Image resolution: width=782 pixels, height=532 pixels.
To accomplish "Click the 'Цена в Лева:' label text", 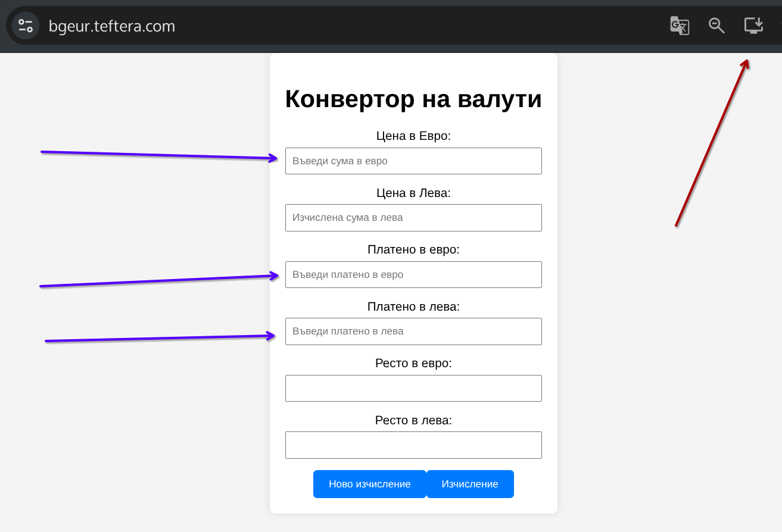I will pyautogui.click(x=413, y=193).
